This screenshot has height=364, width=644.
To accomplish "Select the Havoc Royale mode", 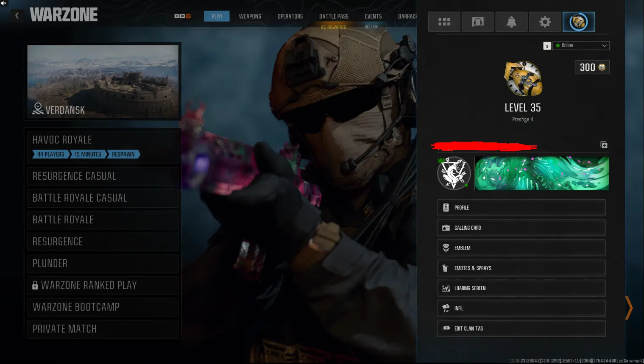I will click(103, 147).
